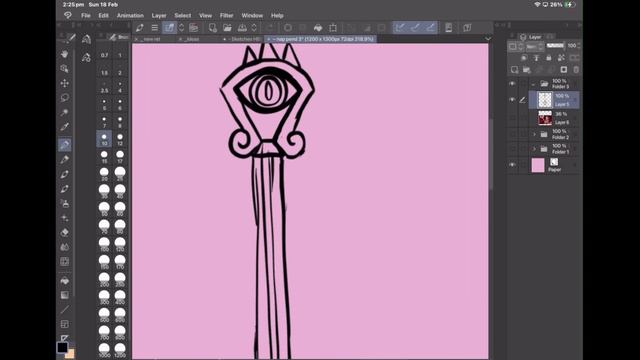The width and height of the screenshot is (640, 360).
Task: Open the Window menu
Action: pos(252,16)
